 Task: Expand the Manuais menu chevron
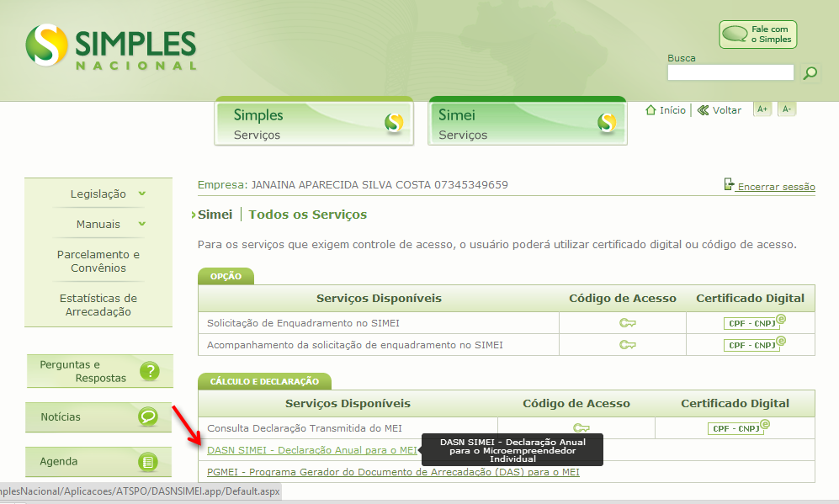coord(141,224)
